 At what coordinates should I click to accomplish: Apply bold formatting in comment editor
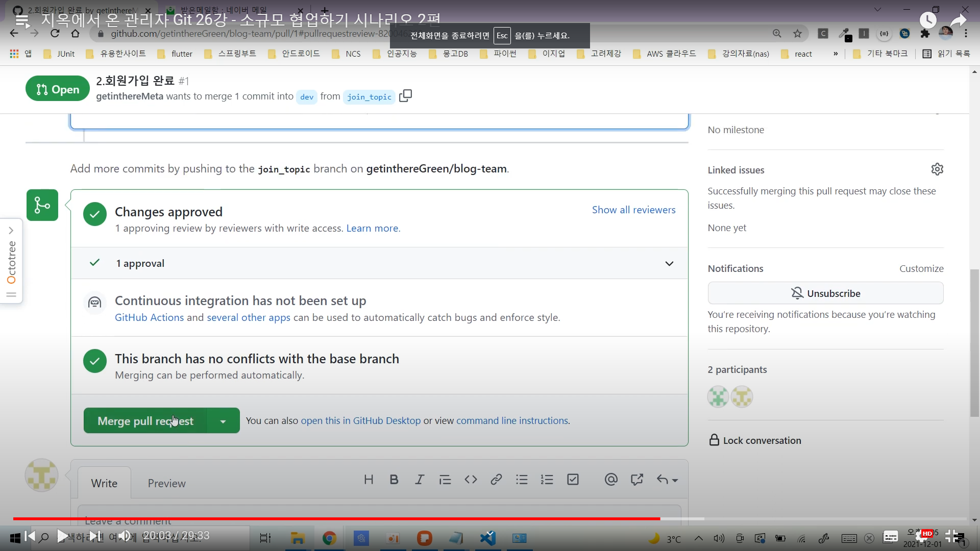[394, 480]
